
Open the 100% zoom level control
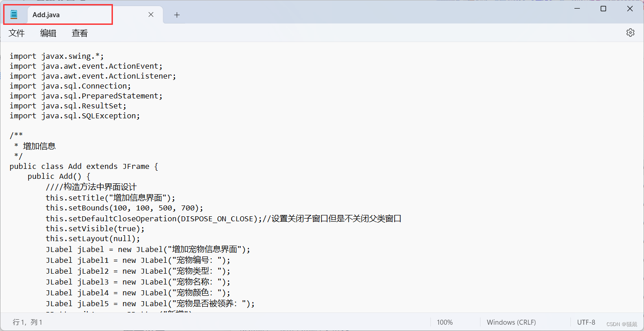click(444, 322)
